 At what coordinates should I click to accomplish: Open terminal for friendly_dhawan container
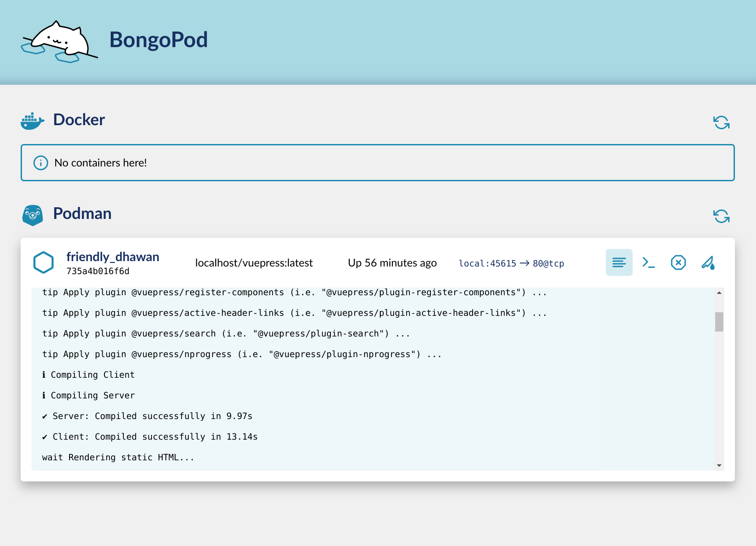pyautogui.click(x=648, y=262)
